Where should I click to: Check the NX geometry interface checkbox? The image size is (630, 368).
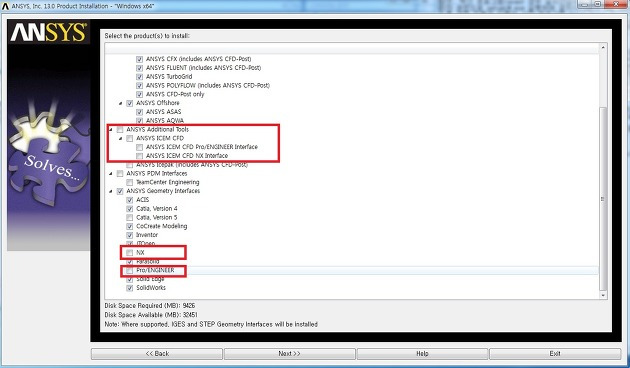pyautogui.click(x=130, y=253)
